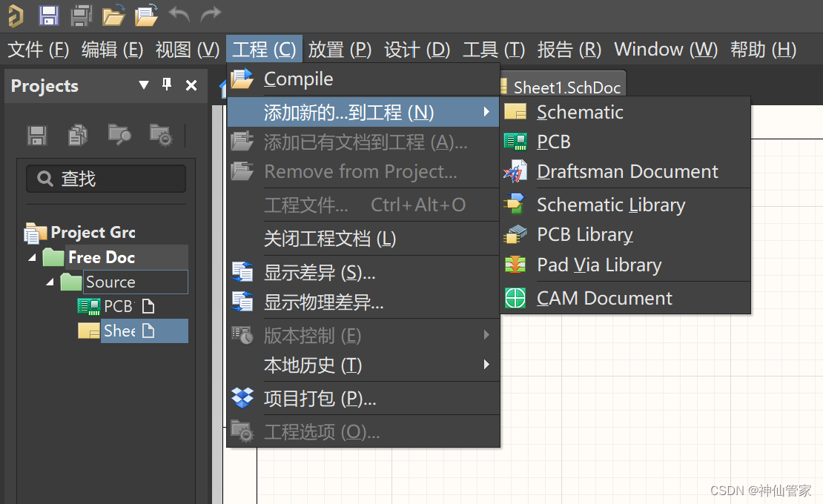Add a new PCB Library
The width and height of the screenshot is (823, 504).
click(x=584, y=235)
